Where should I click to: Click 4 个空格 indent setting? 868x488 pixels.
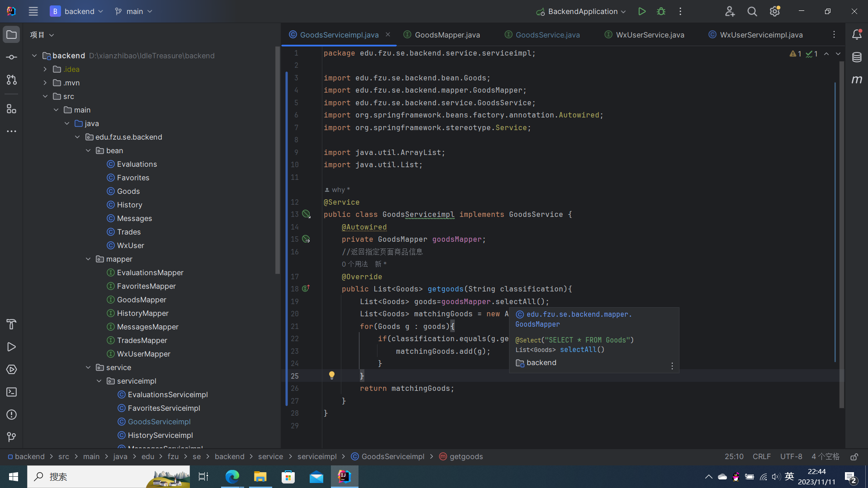pos(825,457)
